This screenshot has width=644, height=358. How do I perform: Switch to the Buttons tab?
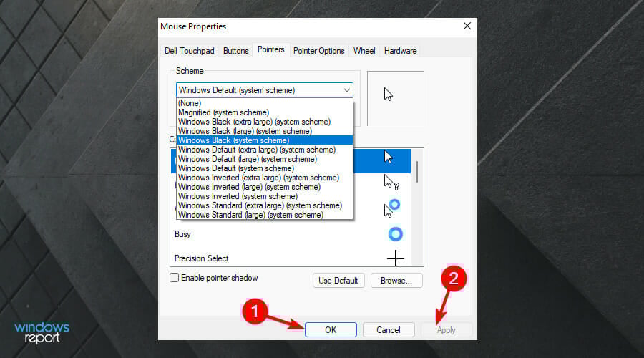pyautogui.click(x=235, y=51)
